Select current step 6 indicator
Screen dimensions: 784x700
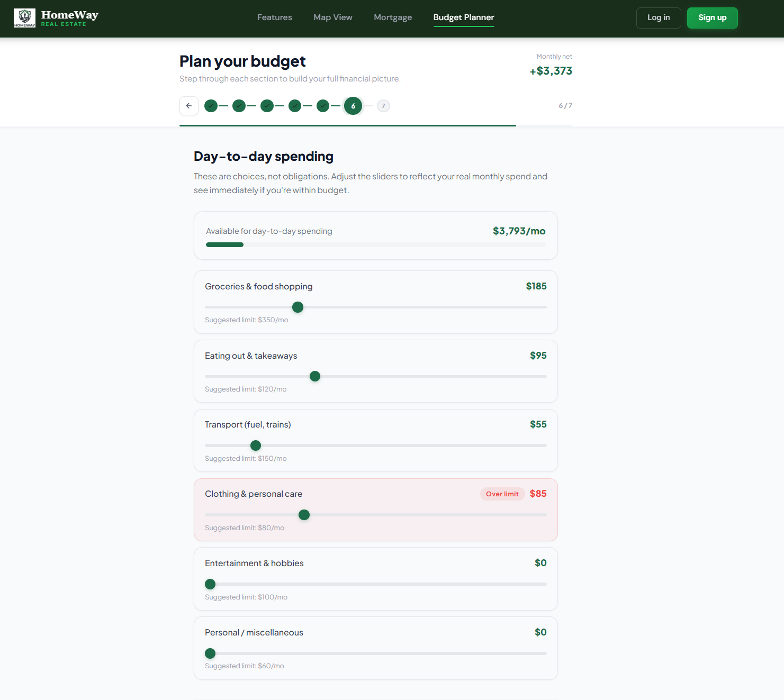353,106
